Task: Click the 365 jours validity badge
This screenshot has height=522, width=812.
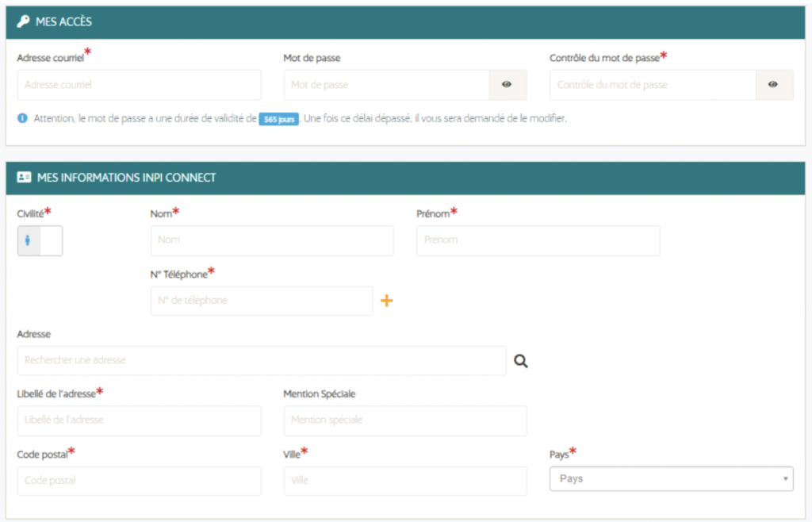Action: [x=278, y=119]
